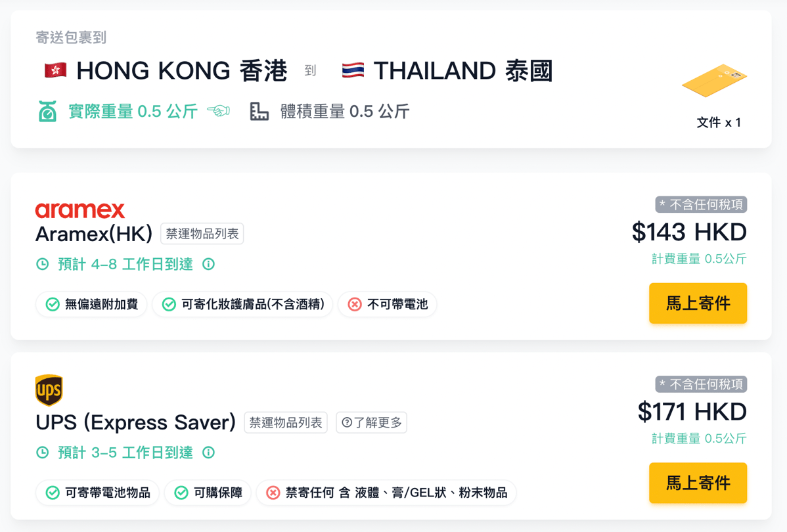The width and height of the screenshot is (787, 532).
Task: Click the UPS shield logo
Action: [x=49, y=390]
